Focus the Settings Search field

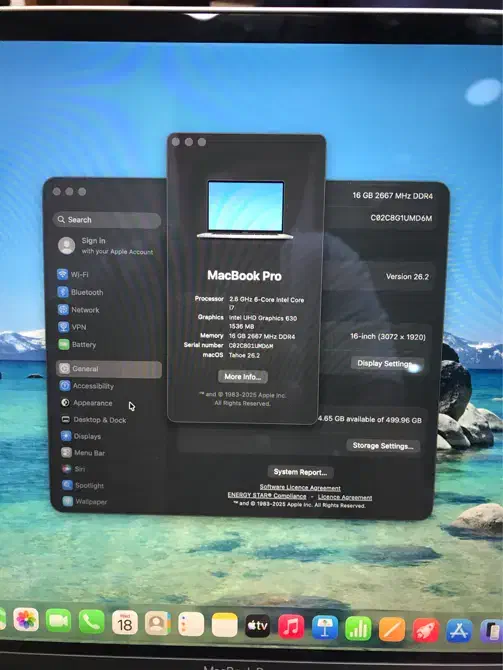click(x=107, y=220)
